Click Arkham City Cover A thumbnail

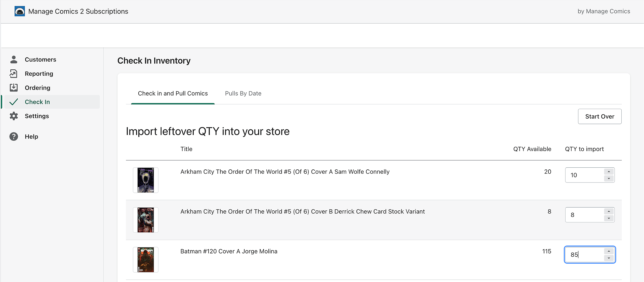click(146, 180)
